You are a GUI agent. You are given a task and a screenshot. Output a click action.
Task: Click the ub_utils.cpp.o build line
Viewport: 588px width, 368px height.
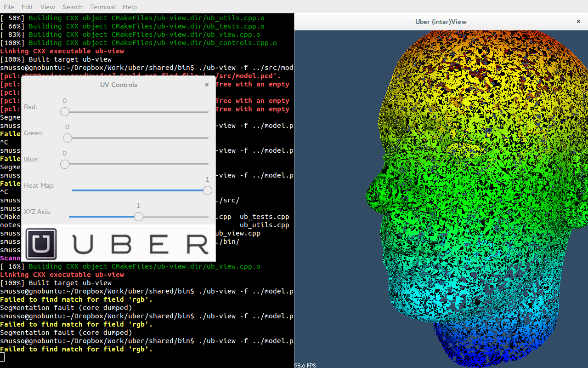(132, 18)
